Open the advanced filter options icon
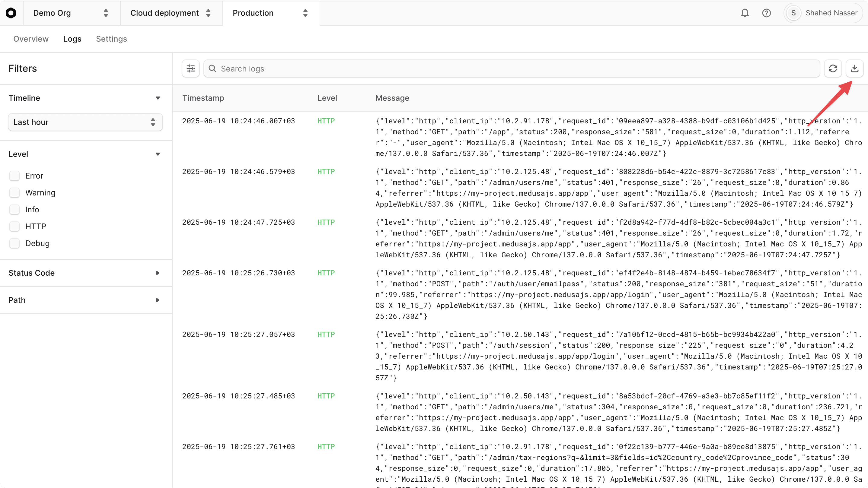 (190, 68)
